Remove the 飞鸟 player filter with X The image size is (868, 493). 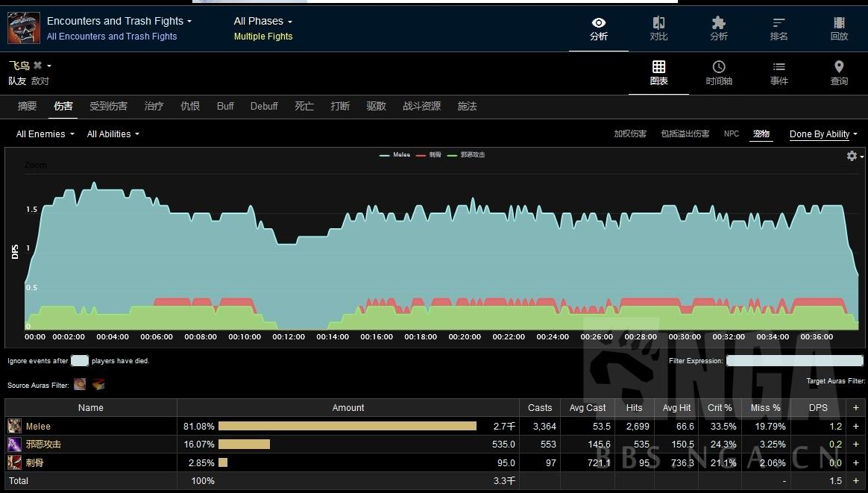(37, 66)
